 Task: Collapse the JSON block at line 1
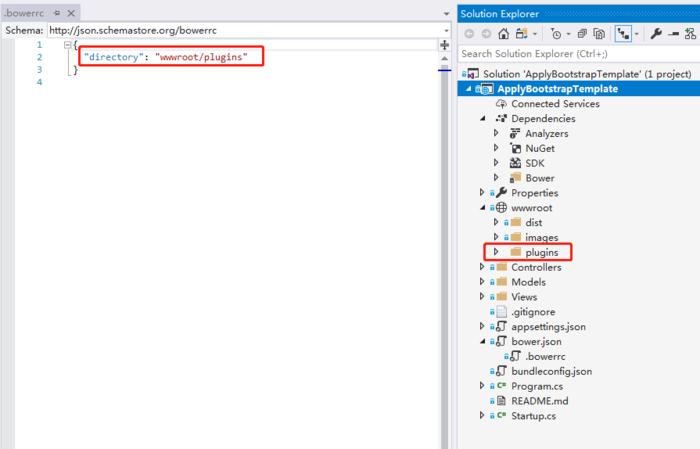67,45
